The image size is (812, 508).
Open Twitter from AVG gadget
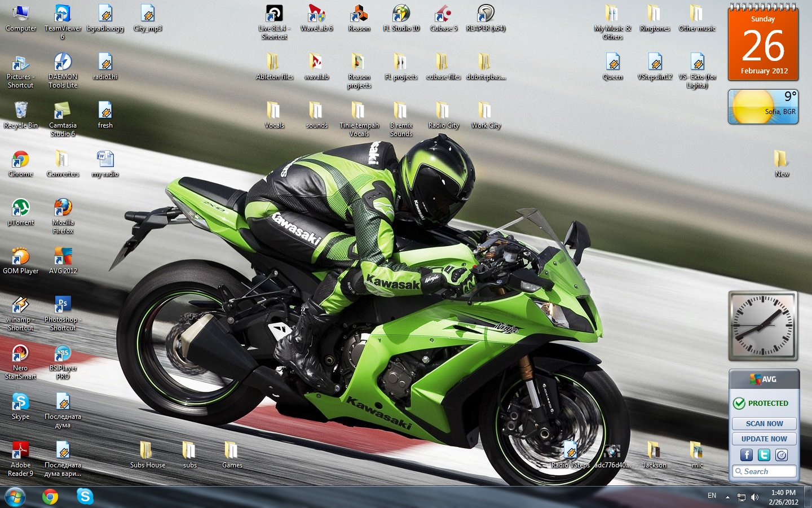click(764, 455)
